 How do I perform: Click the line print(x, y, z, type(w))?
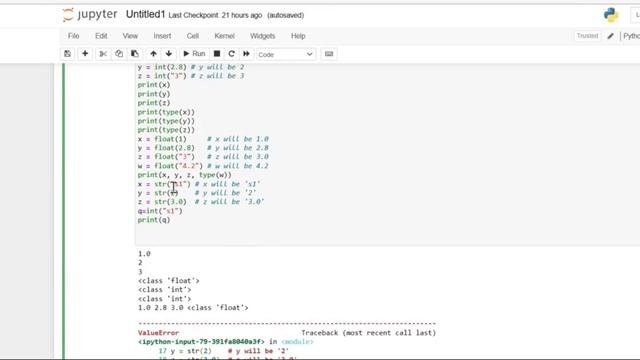click(184, 175)
